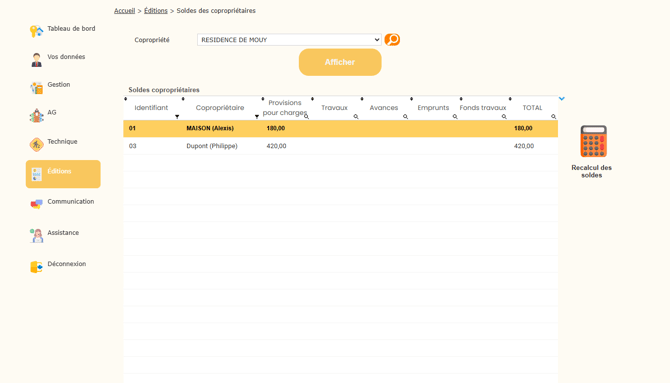The image size is (670, 383).
Task: Select row Dupont (Philippe)
Action: [341, 146]
